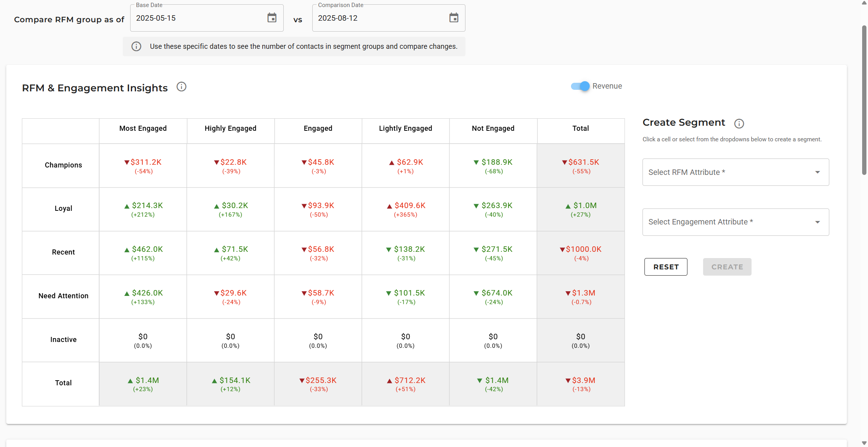Select the Loyal Lightly Engaged $409.6K cell

point(406,209)
